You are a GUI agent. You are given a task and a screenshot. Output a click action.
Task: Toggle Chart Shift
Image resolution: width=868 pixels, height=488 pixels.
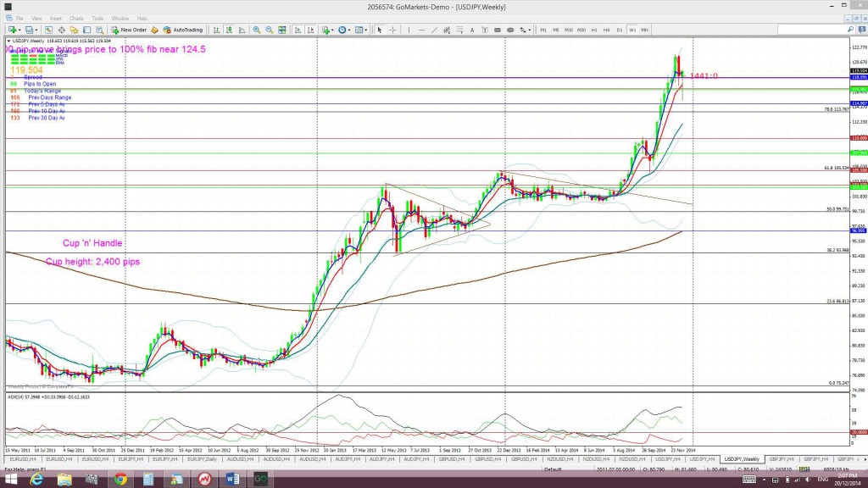pyautogui.click(x=310, y=30)
